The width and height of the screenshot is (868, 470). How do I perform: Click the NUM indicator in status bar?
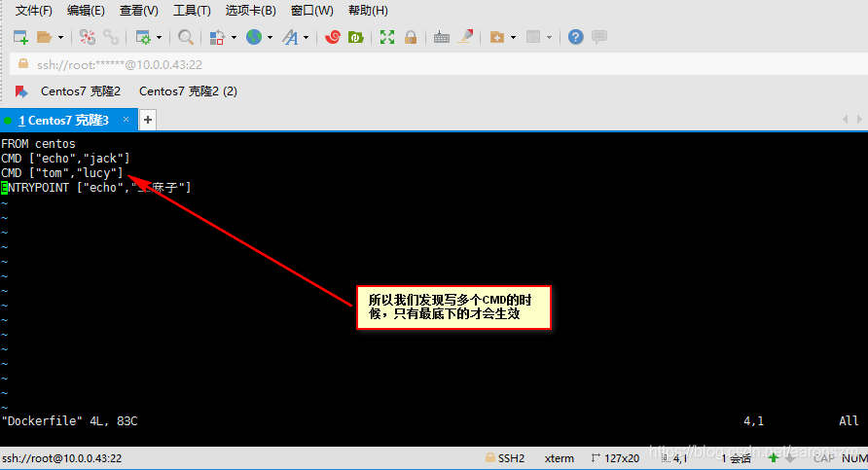coord(854,458)
